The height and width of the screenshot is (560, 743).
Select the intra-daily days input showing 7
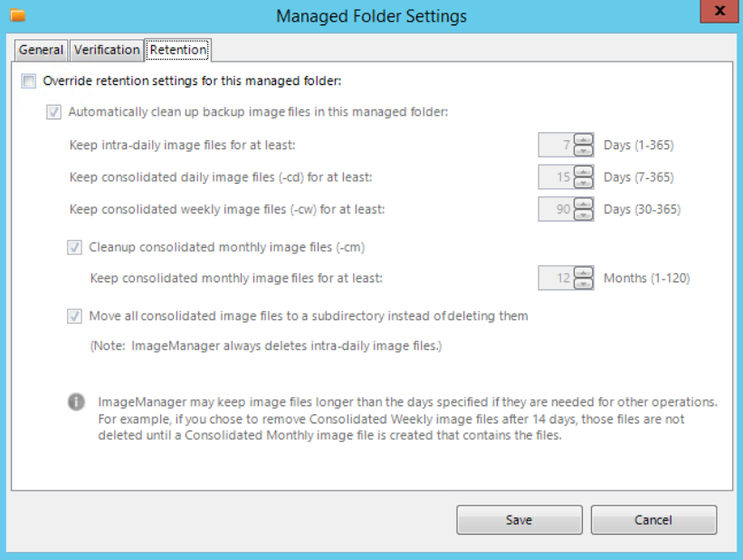556,146
